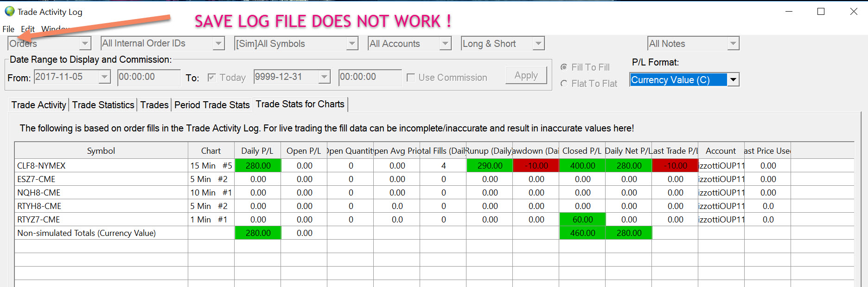Select the Trade Stats for Charts tab
Image resolution: width=868 pixels, height=287 pixels.
tap(300, 104)
